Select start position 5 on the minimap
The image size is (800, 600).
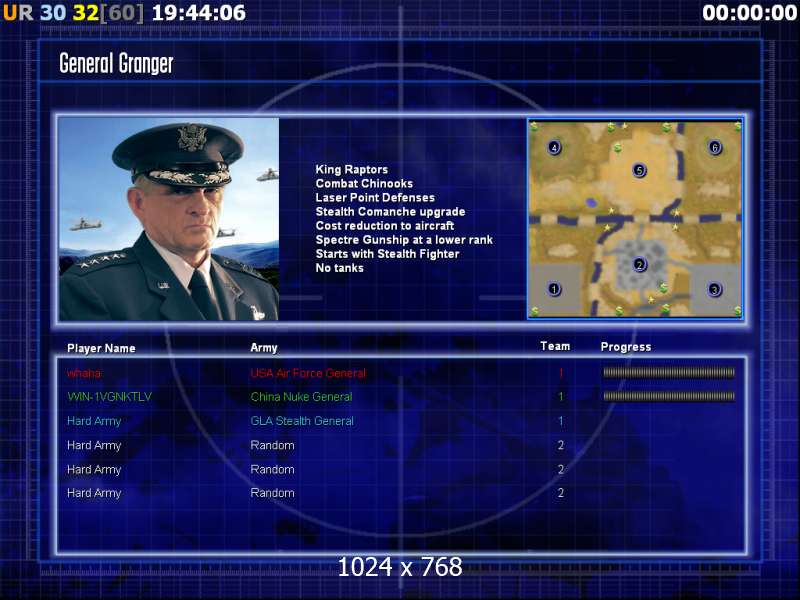coord(639,170)
